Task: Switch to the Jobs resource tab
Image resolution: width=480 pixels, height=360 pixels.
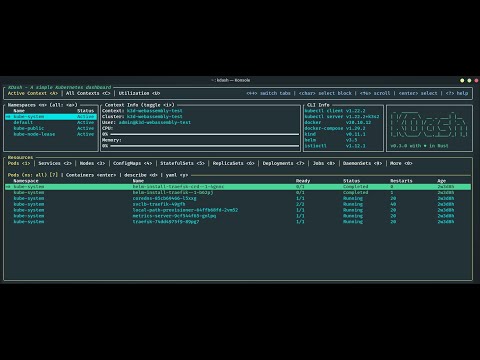Action: [x=324, y=163]
